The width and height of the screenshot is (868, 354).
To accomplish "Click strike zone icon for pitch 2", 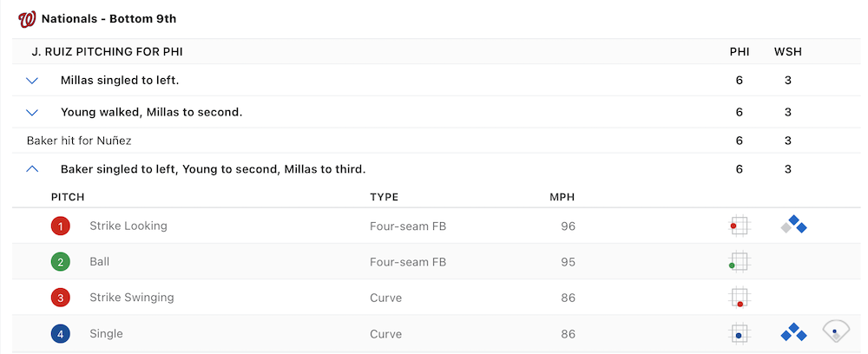I will tap(739, 262).
